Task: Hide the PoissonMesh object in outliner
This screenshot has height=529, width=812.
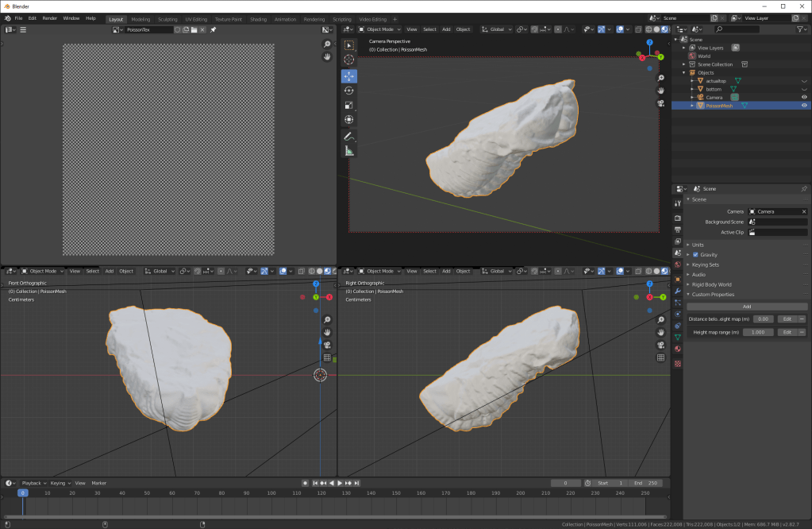Action: (804, 105)
